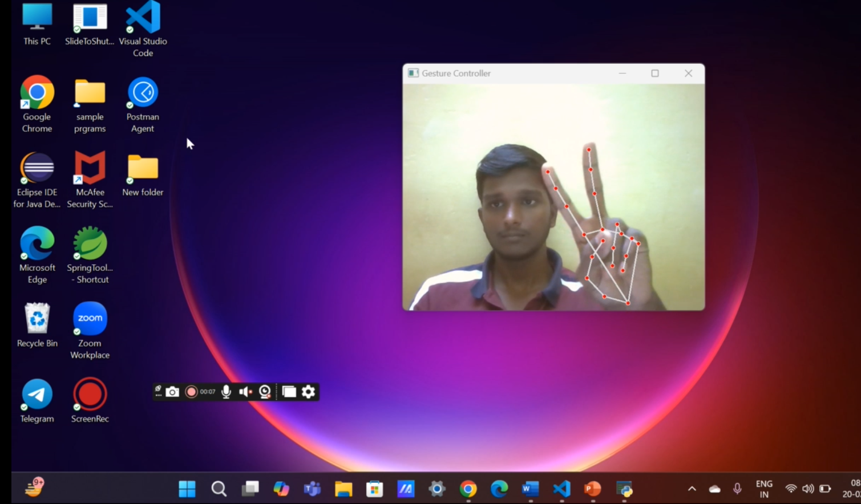Click the Gesture Controller window title bar
The height and width of the screenshot is (504, 861).
coord(514,74)
